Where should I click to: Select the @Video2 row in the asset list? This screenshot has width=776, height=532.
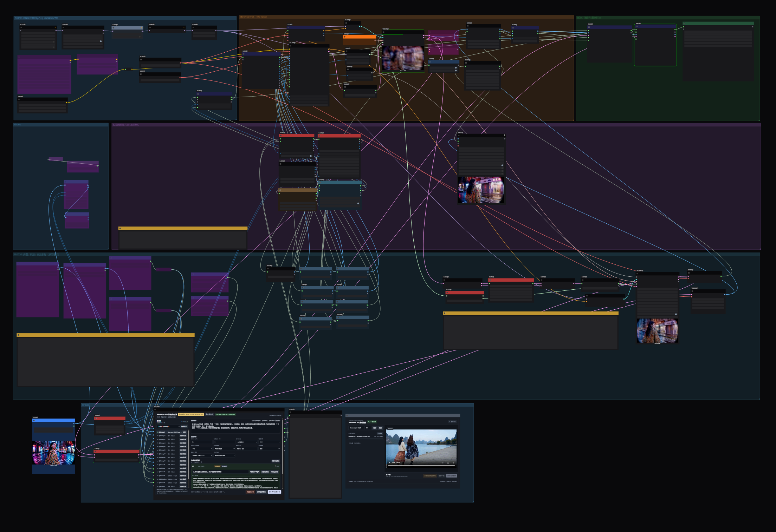coord(172,468)
